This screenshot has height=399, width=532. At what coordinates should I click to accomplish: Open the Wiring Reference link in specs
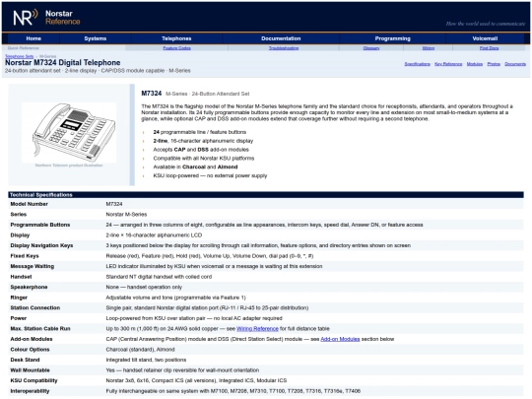click(x=257, y=329)
